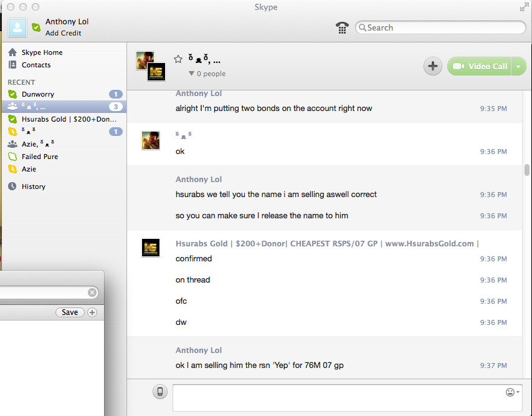Click the Anthony Lol name above the 'hsurabs we tell you' message
This screenshot has width=532, height=416.
click(199, 179)
